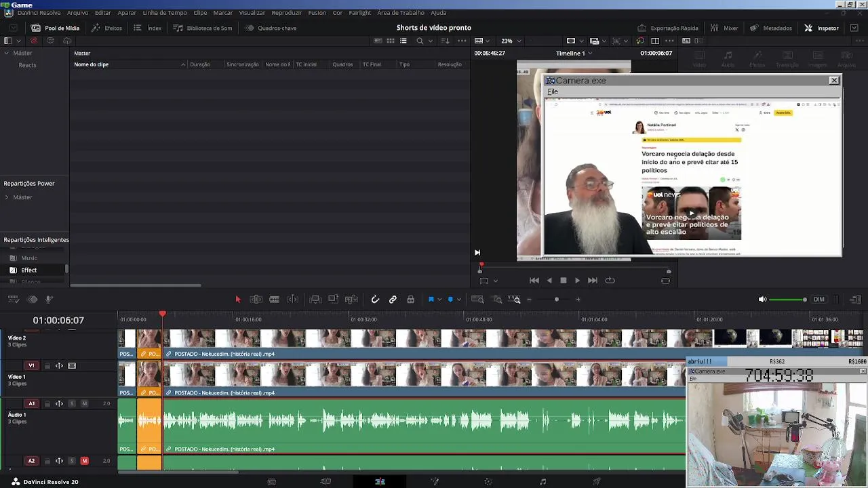Add a blue marker
Screen dimensions: 868x488
[450, 300]
